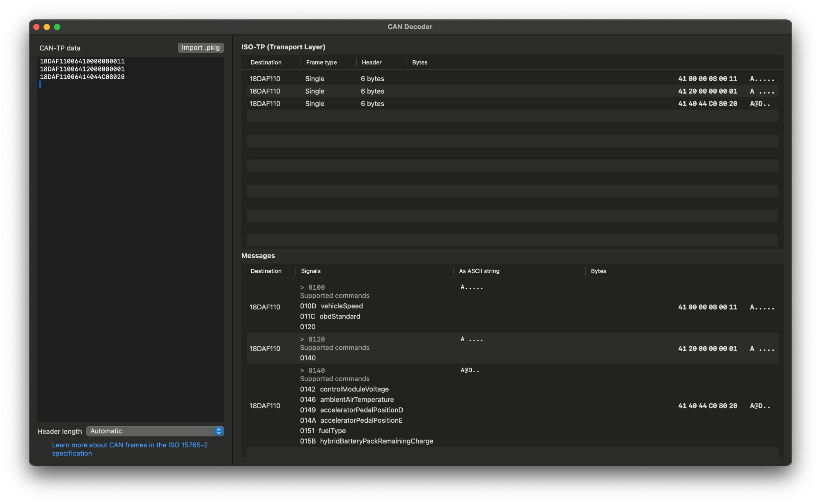This screenshot has width=821, height=504.
Task: Click the 015B hybridBatteryPackRemainingCharge signal
Action: coord(367,441)
